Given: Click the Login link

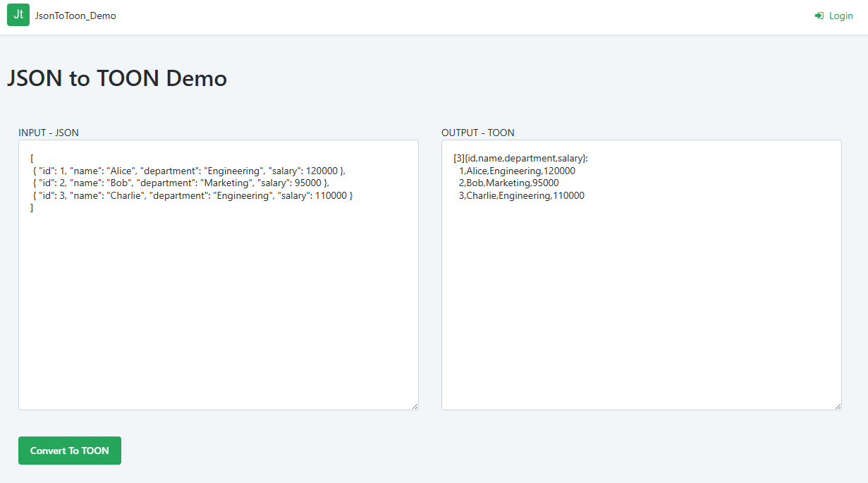Looking at the screenshot, I should pyautogui.click(x=833, y=16).
